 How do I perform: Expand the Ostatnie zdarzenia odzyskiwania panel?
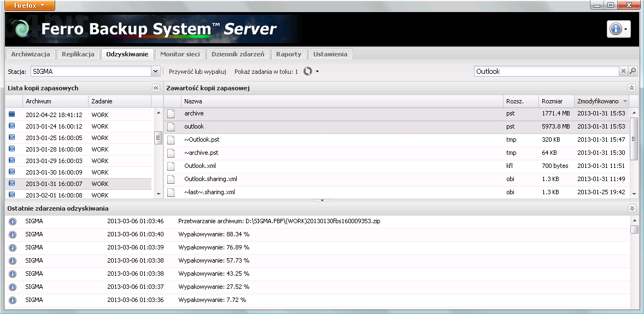[x=632, y=208]
